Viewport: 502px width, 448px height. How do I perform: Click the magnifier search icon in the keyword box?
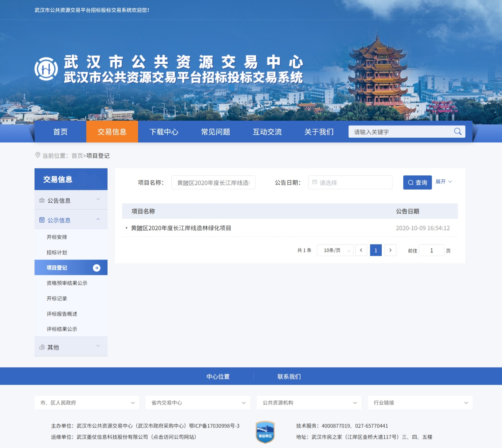click(x=457, y=132)
